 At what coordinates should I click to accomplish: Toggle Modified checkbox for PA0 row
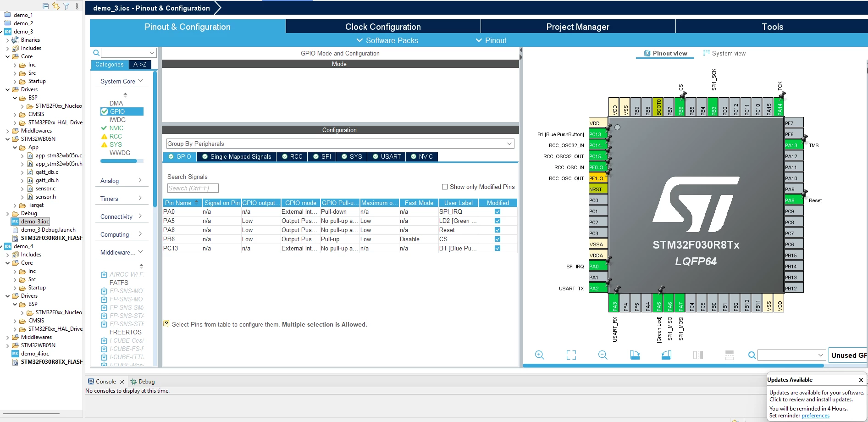[x=498, y=211]
